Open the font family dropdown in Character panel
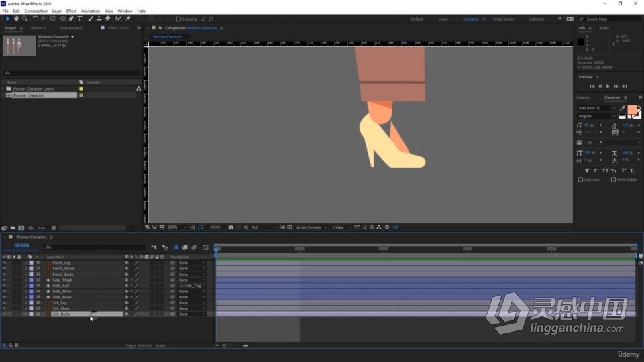Viewport: 644px width, 362px height. [x=597, y=108]
